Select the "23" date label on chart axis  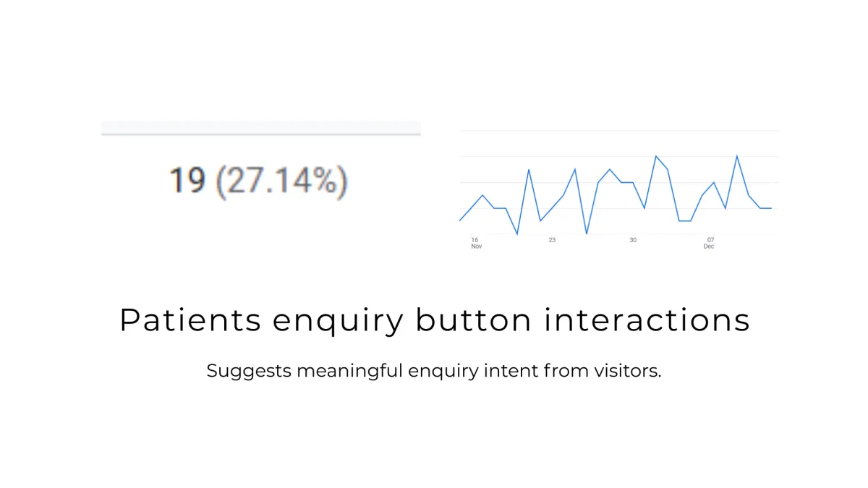click(552, 240)
